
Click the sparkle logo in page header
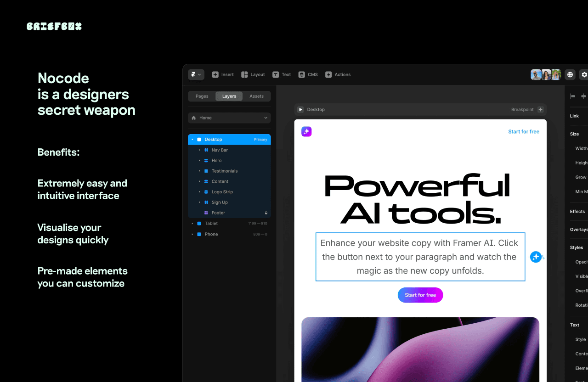click(x=306, y=132)
